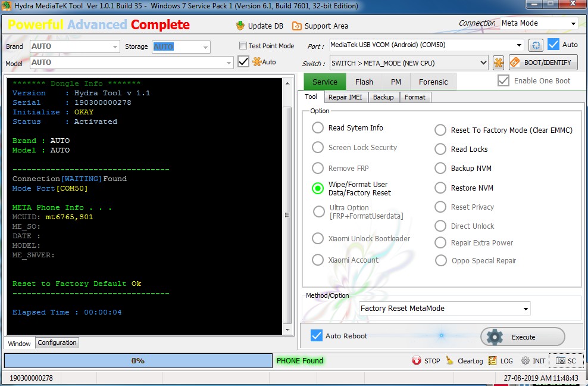Image resolution: width=588 pixels, height=386 pixels.
Task: Click the PHONE Found status label
Action: (299, 360)
